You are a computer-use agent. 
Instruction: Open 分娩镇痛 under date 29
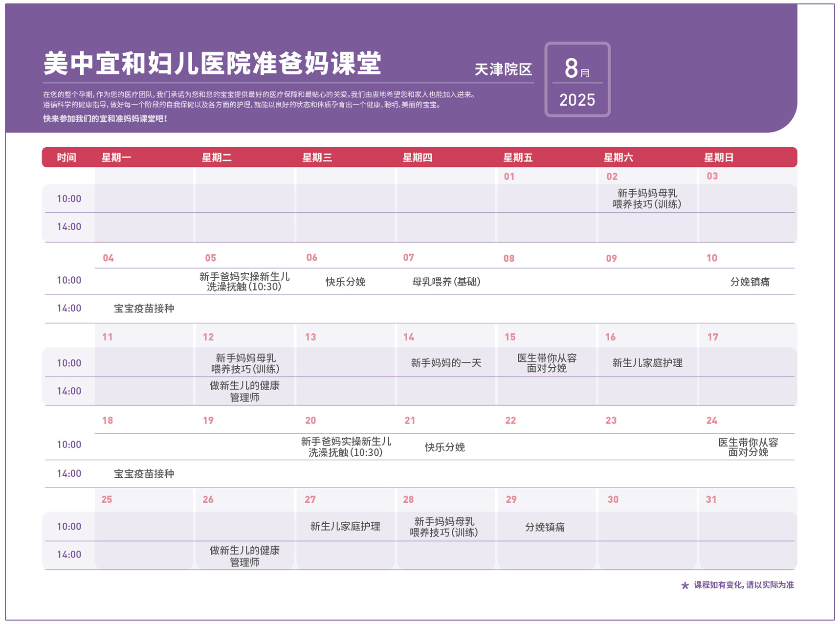[x=545, y=527]
